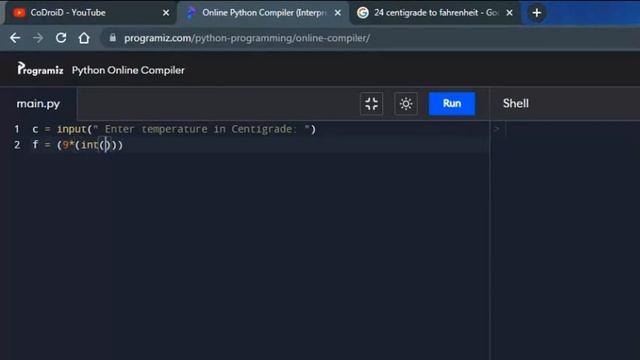Image resolution: width=640 pixels, height=360 pixels.
Task: Click the padlock site info icon
Action: coord(113,38)
